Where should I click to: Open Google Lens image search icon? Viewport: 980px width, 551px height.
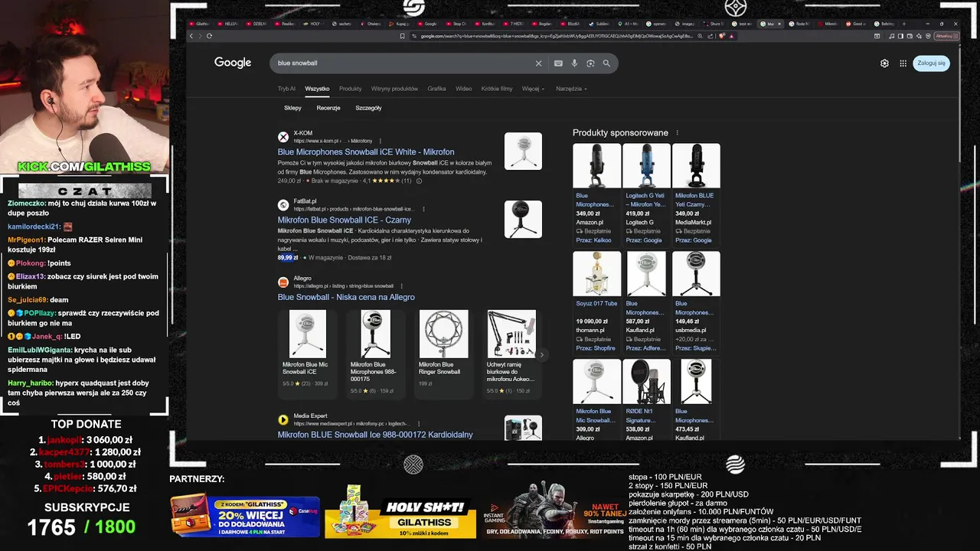pos(590,64)
